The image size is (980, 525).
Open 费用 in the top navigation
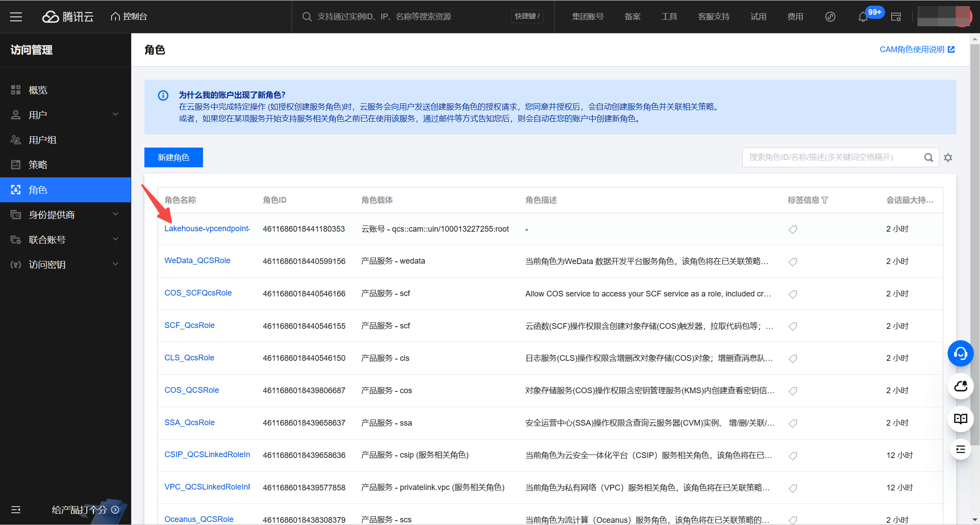(795, 17)
